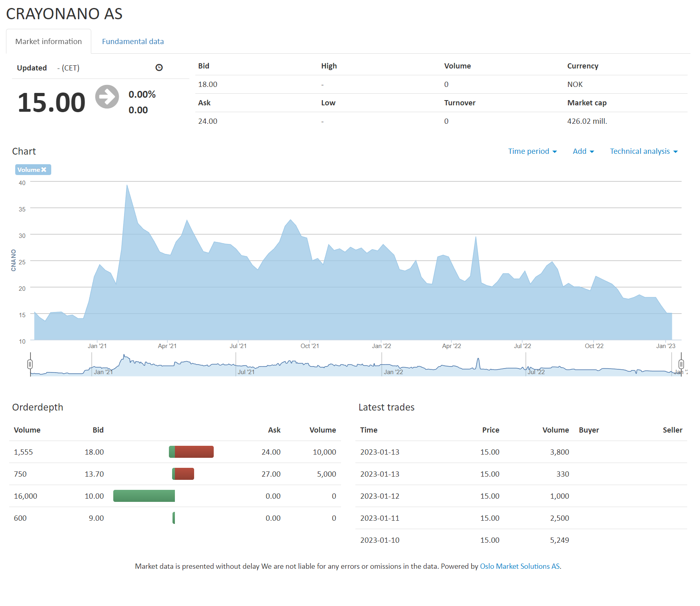Click the Orderdepth volume 1,555
700x606 pixels.
tap(23, 452)
